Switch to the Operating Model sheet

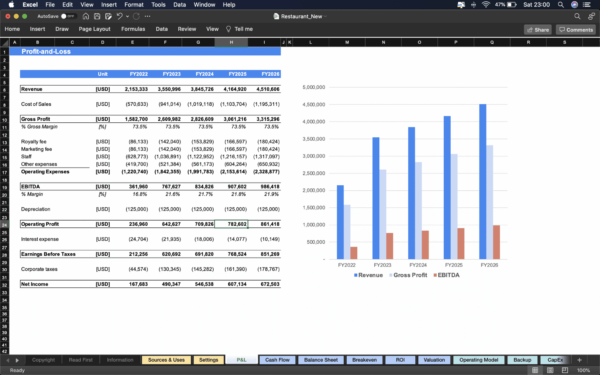pos(478,360)
